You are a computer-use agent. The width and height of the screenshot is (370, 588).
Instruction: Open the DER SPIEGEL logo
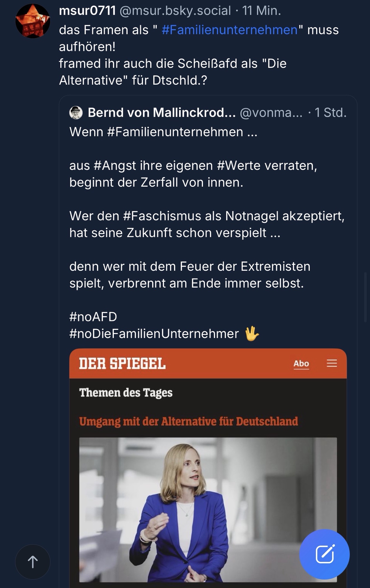(122, 364)
